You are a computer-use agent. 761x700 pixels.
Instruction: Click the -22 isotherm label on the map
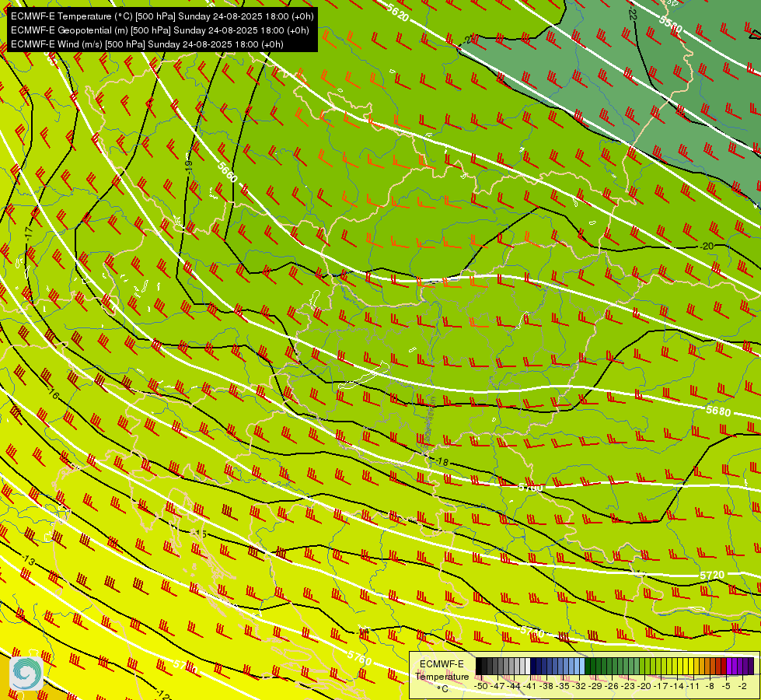coord(631,13)
